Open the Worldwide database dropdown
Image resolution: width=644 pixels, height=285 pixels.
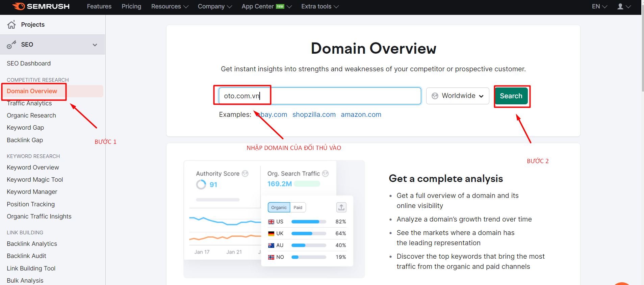pos(458,96)
